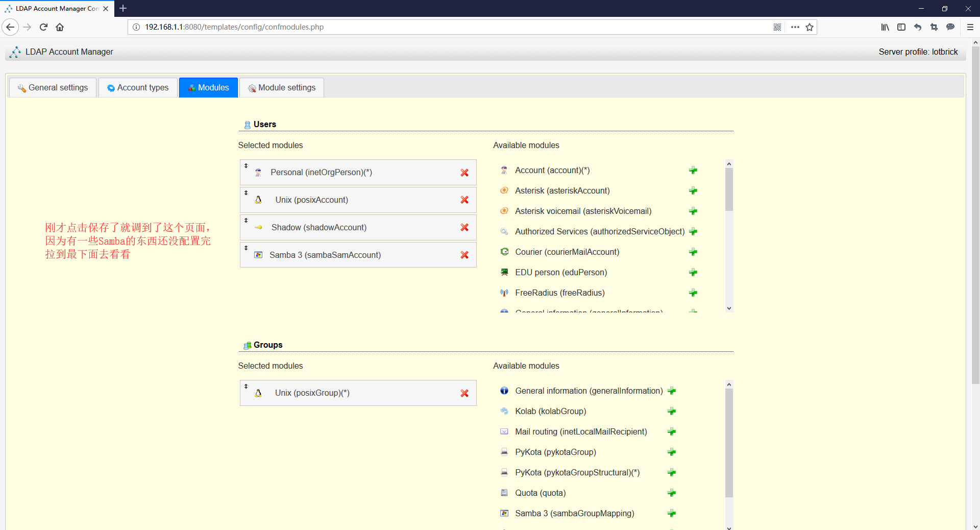Click the Groups section heading
980x530 pixels.
click(268, 345)
